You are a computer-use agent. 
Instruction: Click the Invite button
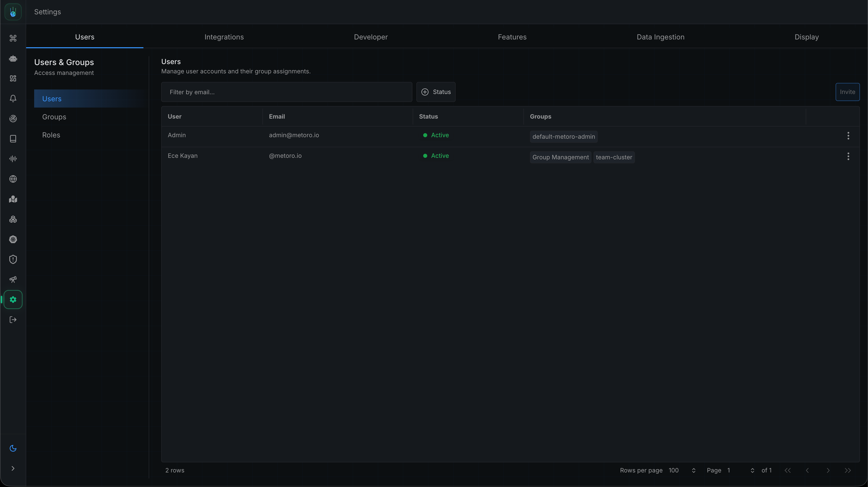coord(847,92)
